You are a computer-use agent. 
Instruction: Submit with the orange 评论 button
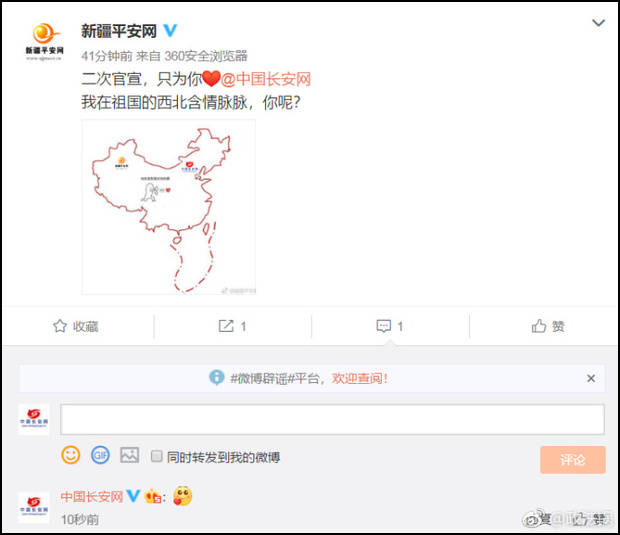pyautogui.click(x=573, y=459)
